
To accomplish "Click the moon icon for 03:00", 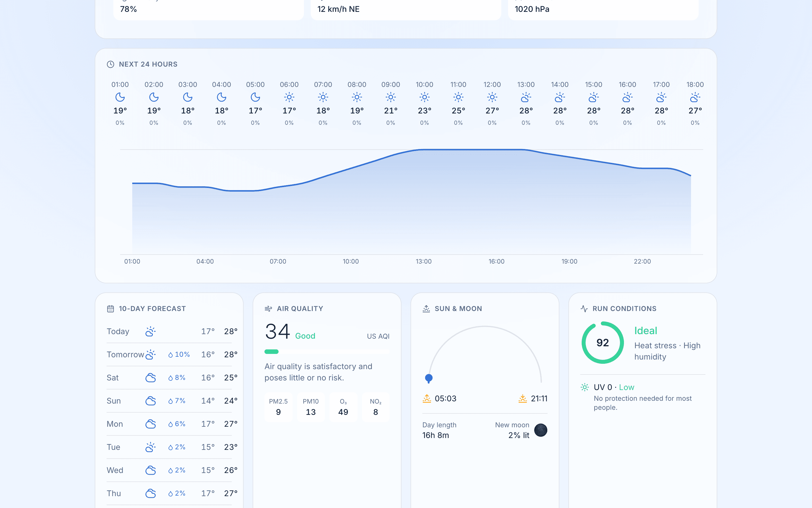I will (187, 97).
